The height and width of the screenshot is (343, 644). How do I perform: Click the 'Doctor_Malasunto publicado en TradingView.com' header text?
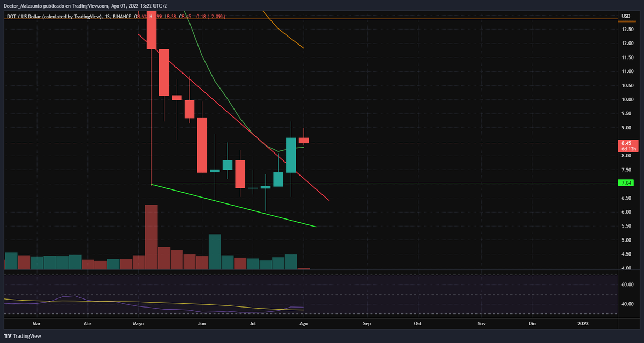56,5
